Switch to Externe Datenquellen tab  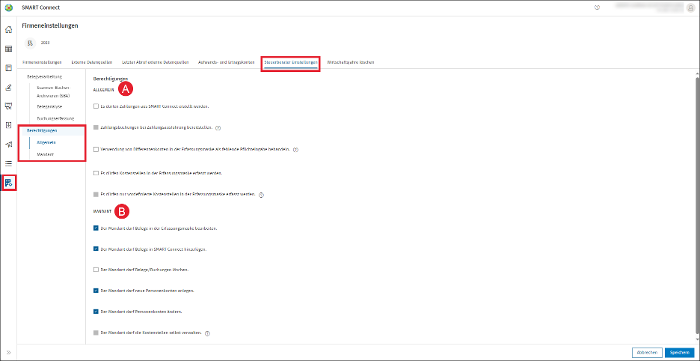click(92, 62)
